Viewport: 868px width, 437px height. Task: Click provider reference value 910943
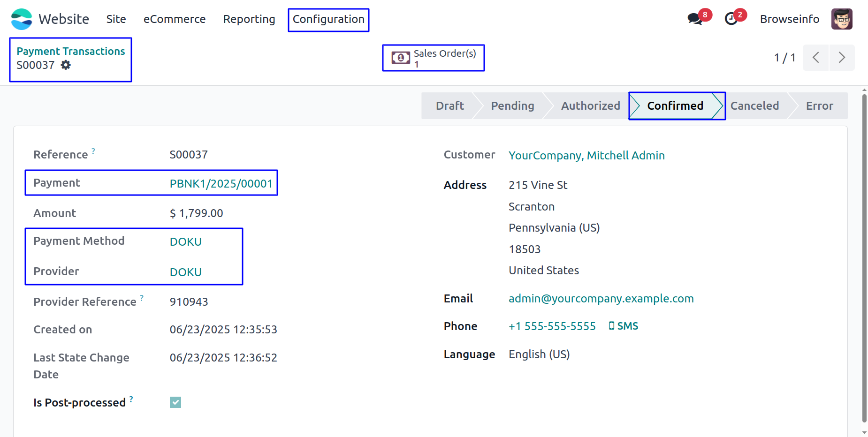coord(189,302)
